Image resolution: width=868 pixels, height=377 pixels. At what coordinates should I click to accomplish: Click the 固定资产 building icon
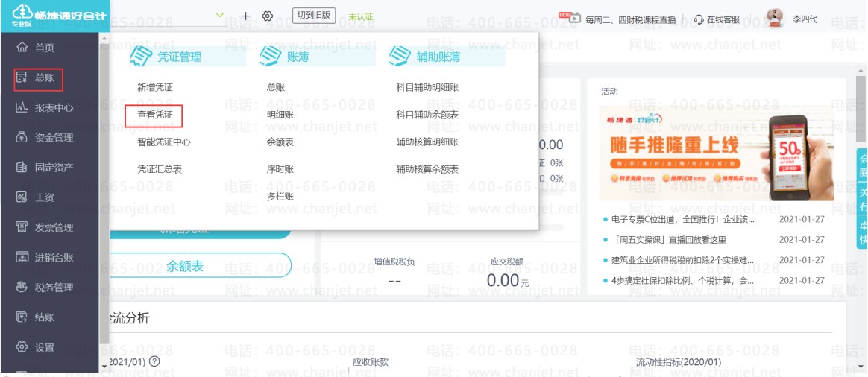22,168
